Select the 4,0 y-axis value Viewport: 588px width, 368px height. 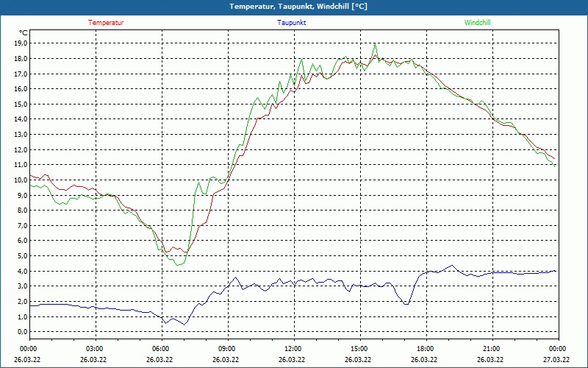22,271
